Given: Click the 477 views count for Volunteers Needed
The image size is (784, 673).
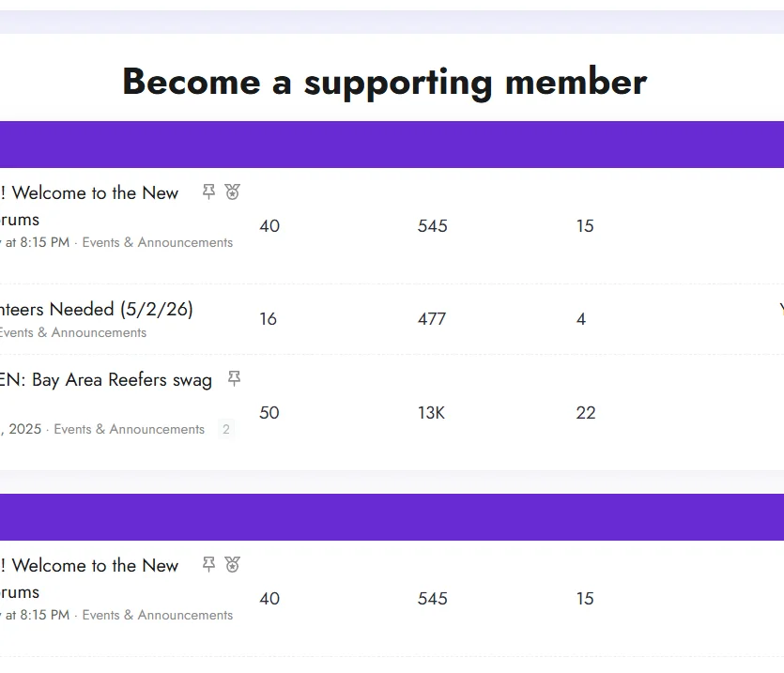Looking at the screenshot, I should coord(432,319).
